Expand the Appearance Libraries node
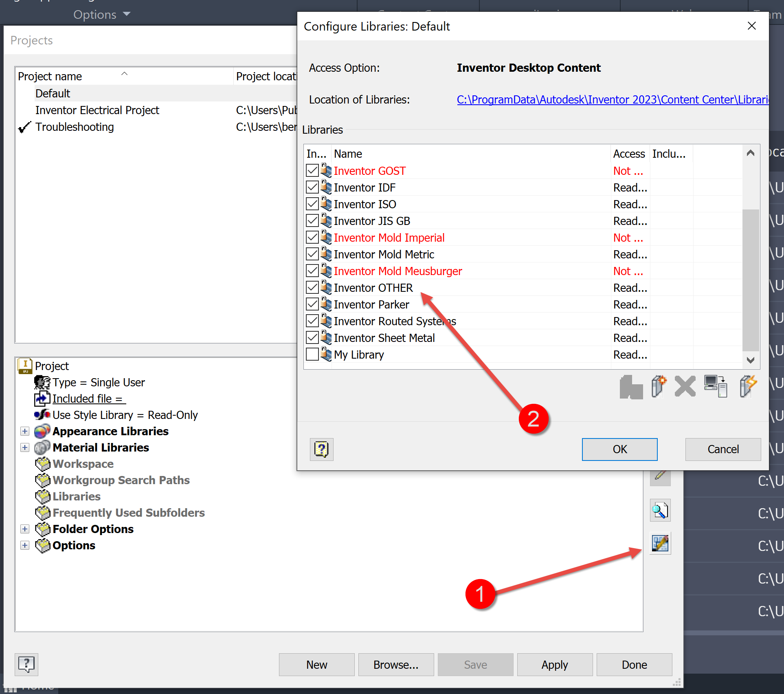The image size is (784, 694). (x=25, y=431)
